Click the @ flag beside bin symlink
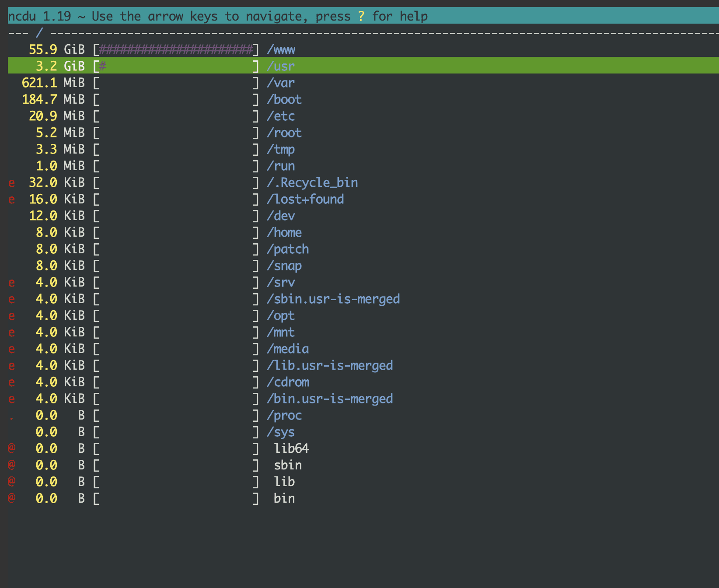Screen dimensions: 719x588 pyautogui.click(x=12, y=498)
